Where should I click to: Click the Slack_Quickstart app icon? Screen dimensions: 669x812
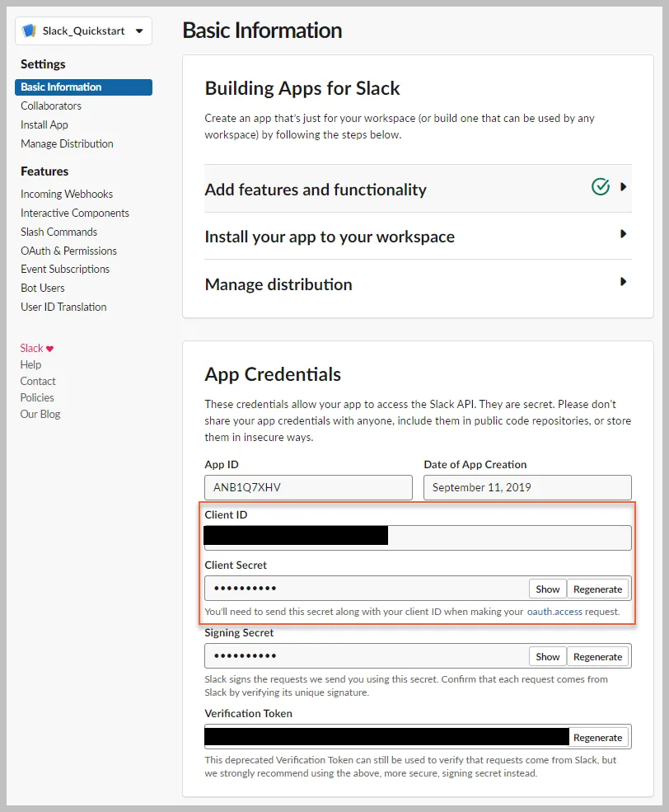coord(29,31)
